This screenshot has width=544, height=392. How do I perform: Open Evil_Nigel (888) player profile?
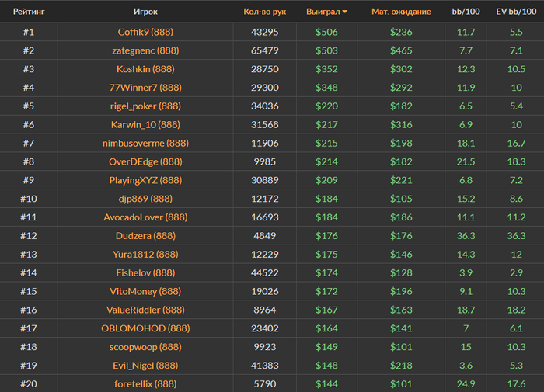pos(145,366)
